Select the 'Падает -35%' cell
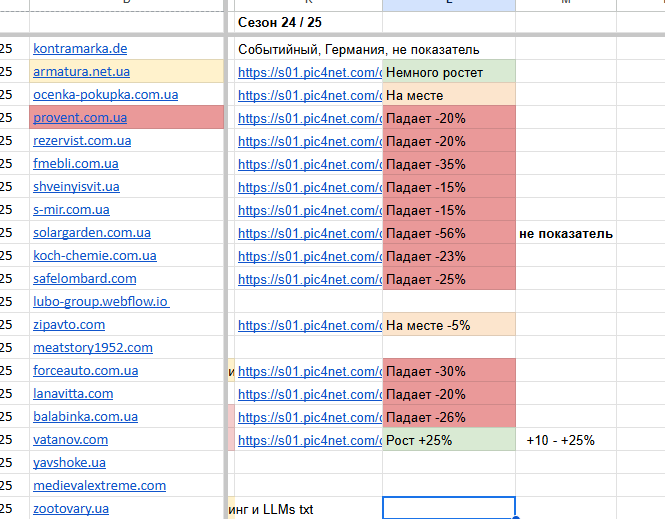This screenshot has width=665, height=519. pyautogui.click(x=449, y=163)
